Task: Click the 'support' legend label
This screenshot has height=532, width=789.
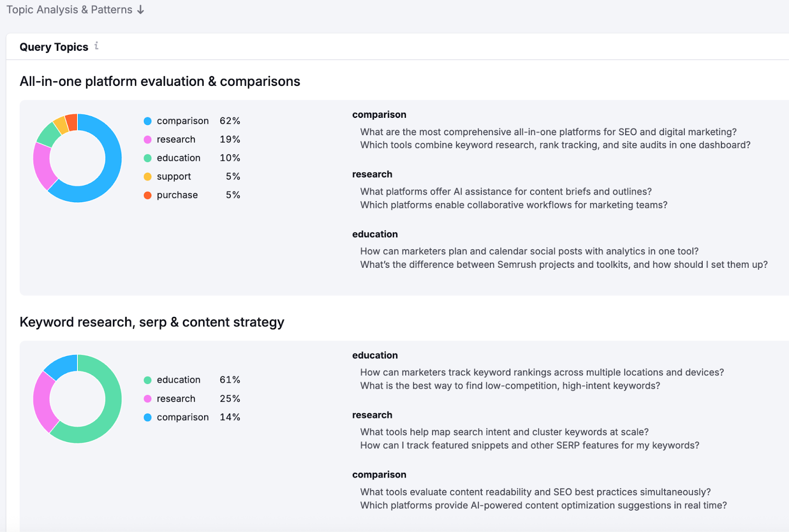Action: (174, 177)
